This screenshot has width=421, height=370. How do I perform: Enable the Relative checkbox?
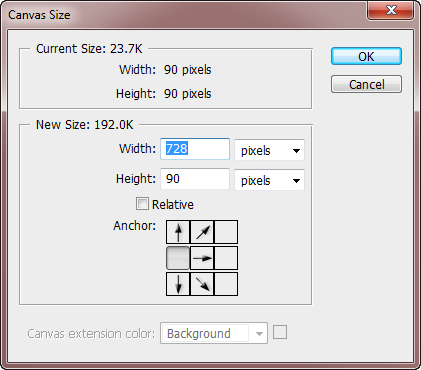pyautogui.click(x=142, y=204)
